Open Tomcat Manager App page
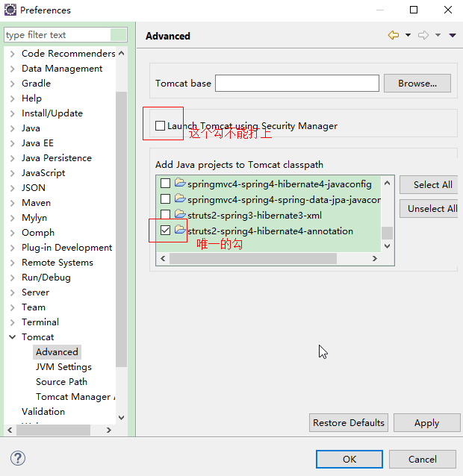 [x=75, y=396]
